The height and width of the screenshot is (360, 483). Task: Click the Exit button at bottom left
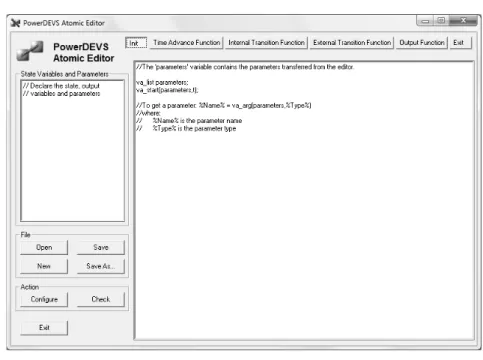click(x=44, y=328)
